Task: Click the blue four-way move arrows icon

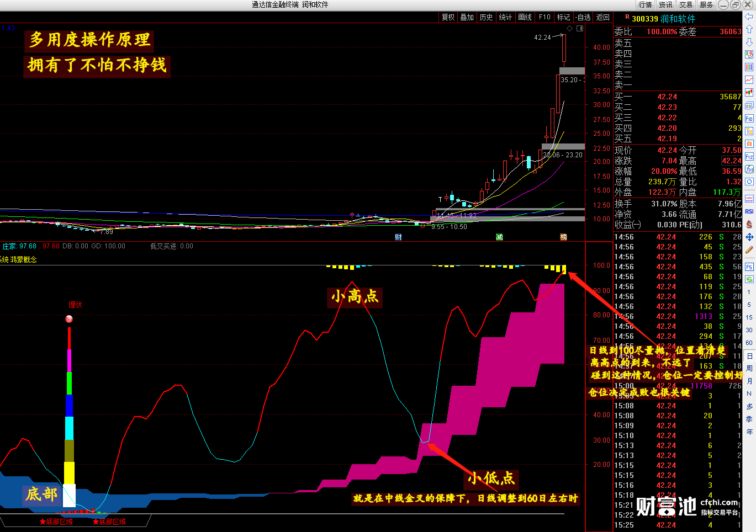Action: [x=749, y=237]
